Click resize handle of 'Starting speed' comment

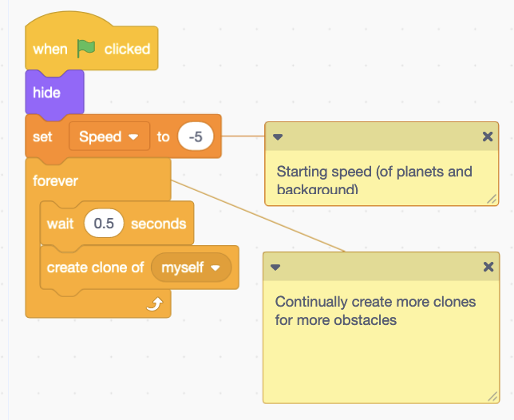click(492, 200)
